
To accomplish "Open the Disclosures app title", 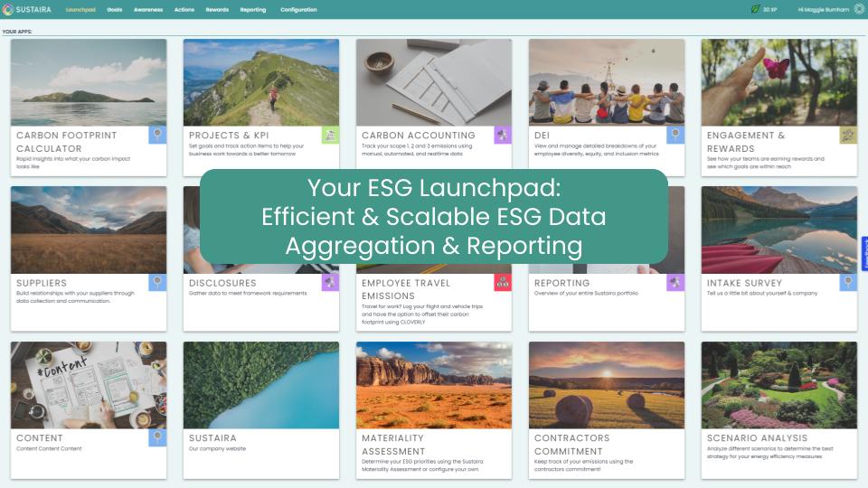I will click(222, 283).
